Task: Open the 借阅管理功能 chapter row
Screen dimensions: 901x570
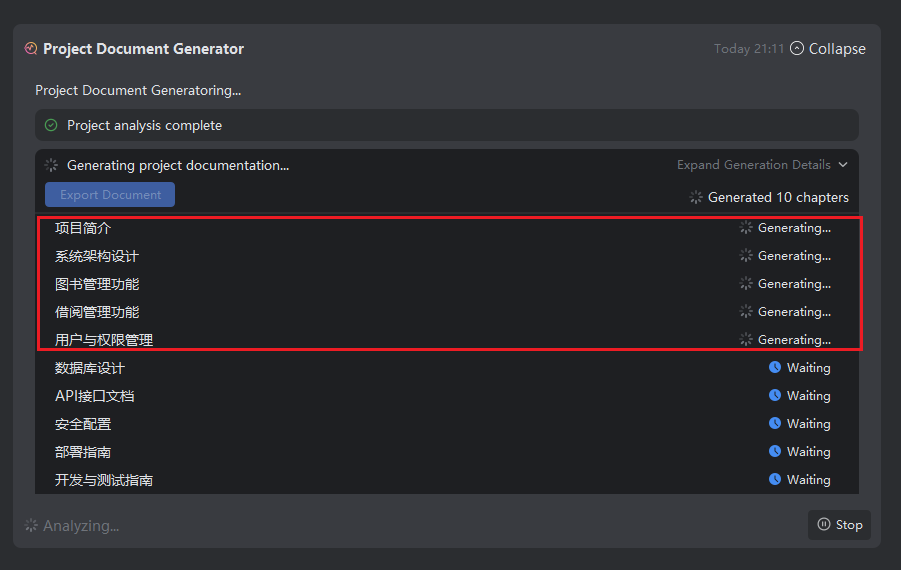Action: click(x=97, y=312)
